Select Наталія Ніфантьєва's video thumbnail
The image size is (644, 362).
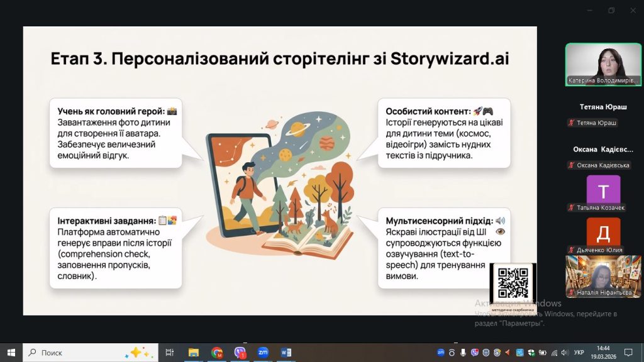pyautogui.click(x=602, y=275)
